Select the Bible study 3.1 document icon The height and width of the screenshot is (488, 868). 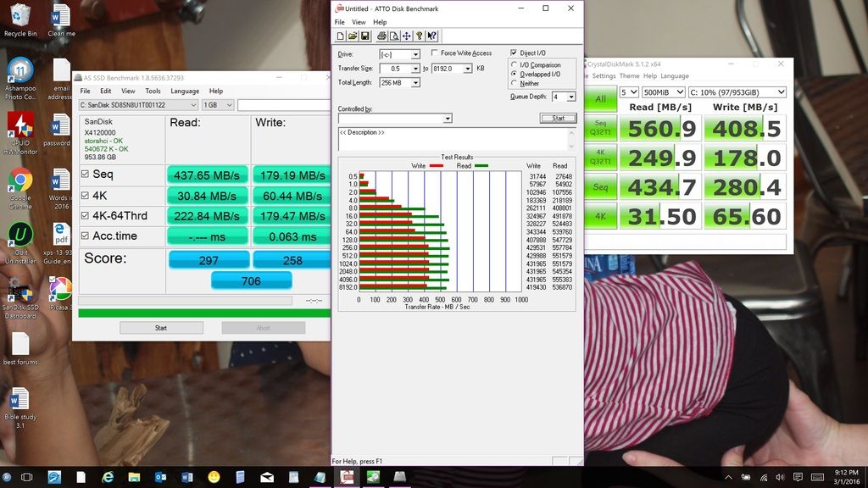click(x=20, y=408)
